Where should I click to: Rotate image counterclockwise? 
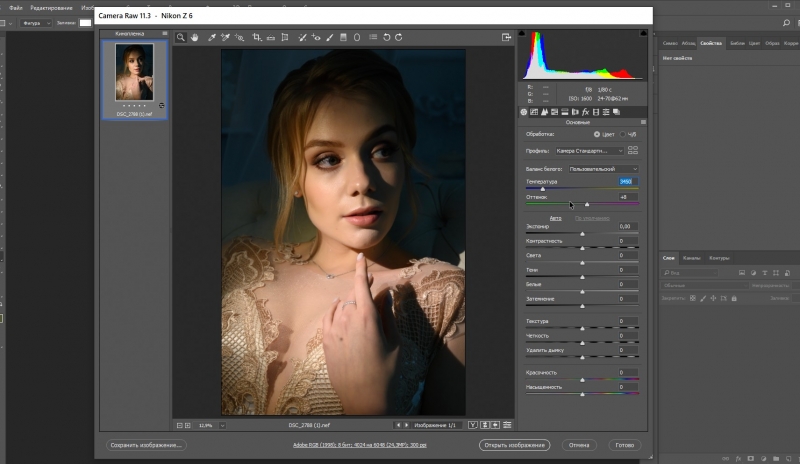386,37
